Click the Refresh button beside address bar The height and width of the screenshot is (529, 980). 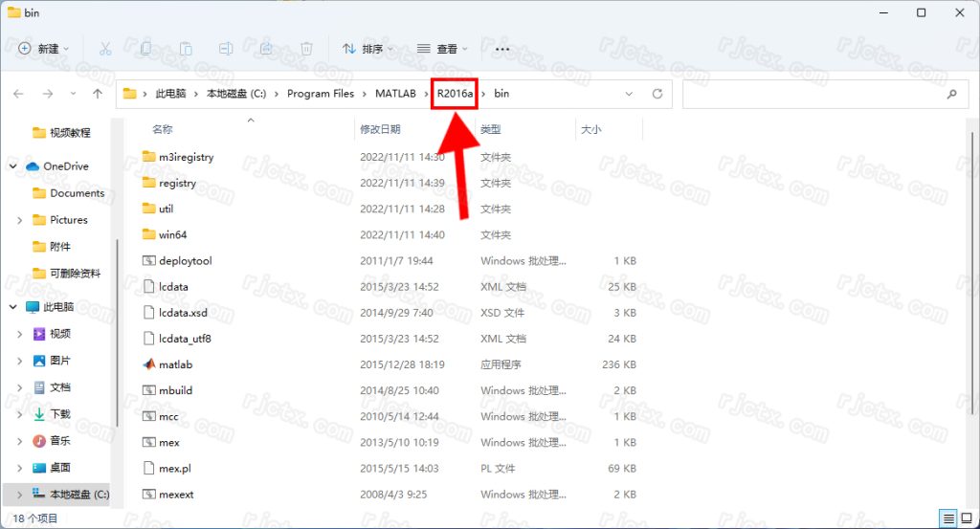tap(657, 94)
